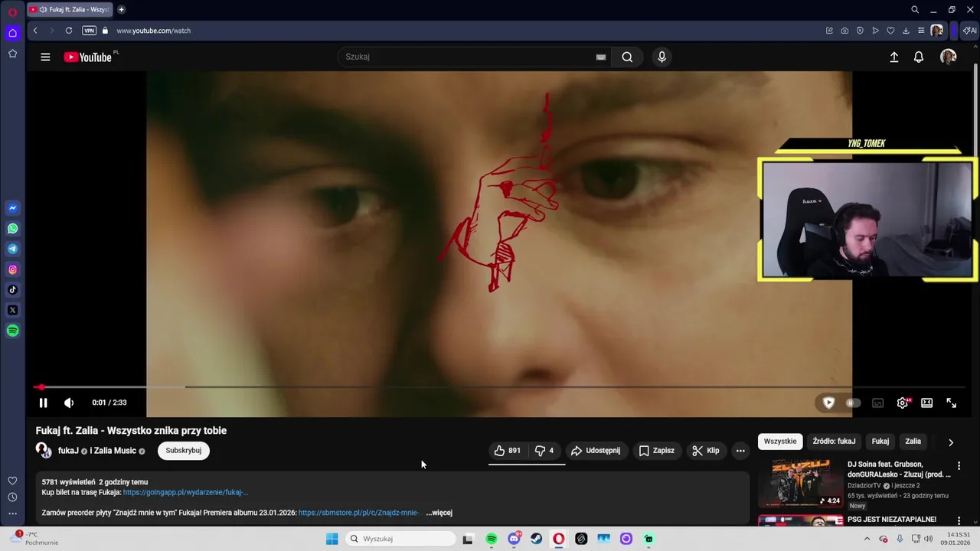Expand description with ...więcej
980x551 pixels.
point(439,513)
